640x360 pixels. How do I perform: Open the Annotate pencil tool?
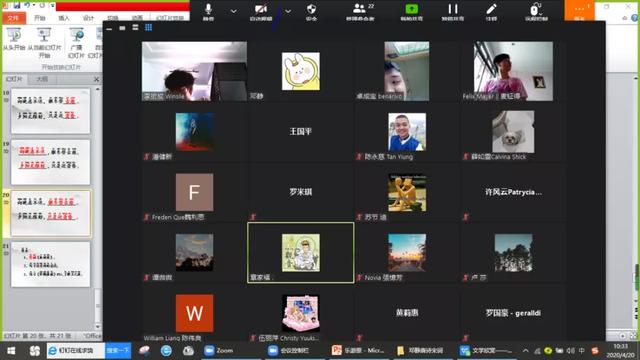tap(491, 11)
